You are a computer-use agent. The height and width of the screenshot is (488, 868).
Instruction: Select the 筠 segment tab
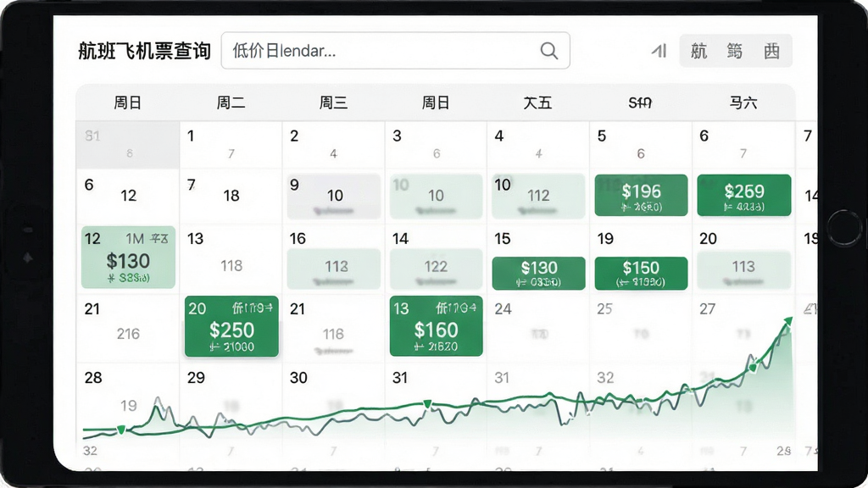[x=735, y=51]
